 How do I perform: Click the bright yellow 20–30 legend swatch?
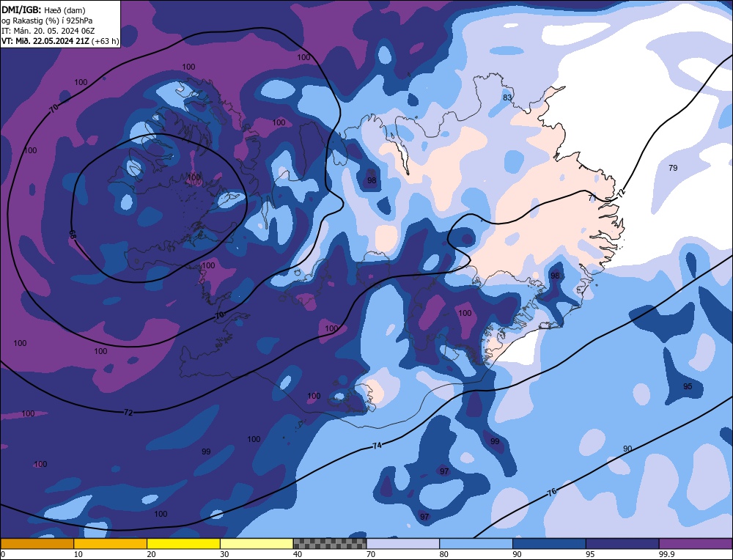(183, 544)
